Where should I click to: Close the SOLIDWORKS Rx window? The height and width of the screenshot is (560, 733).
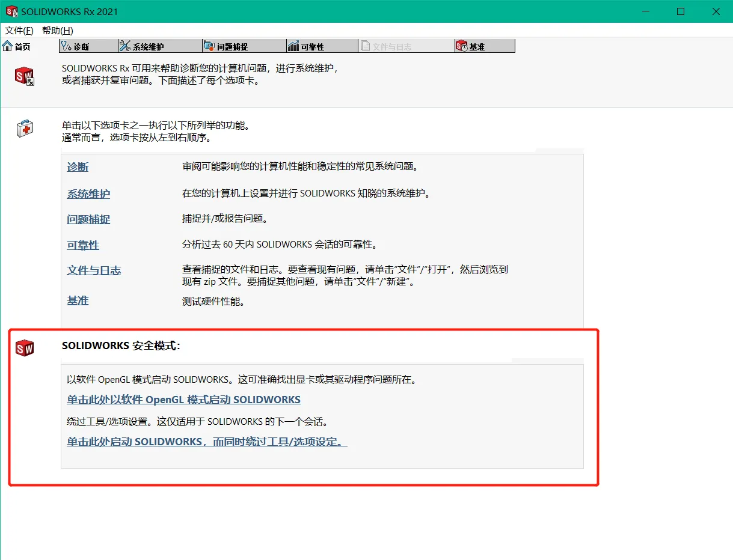point(716,11)
